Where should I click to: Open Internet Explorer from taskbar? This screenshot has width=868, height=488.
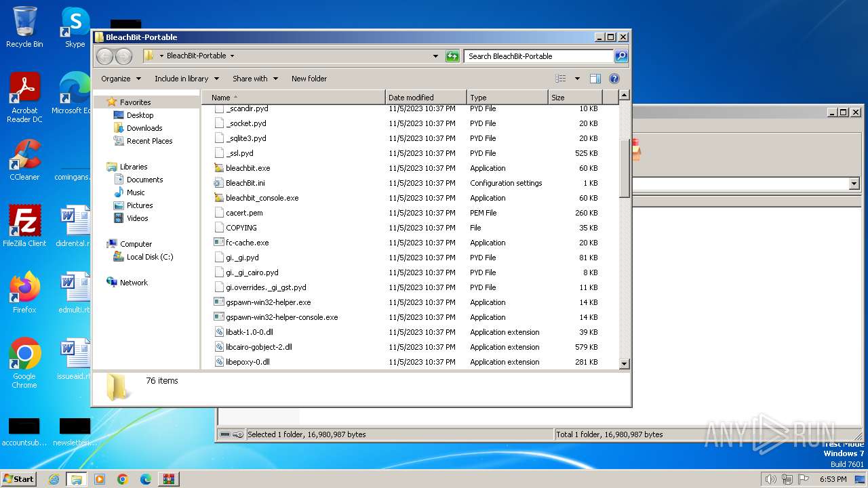(x=54, y=479)
